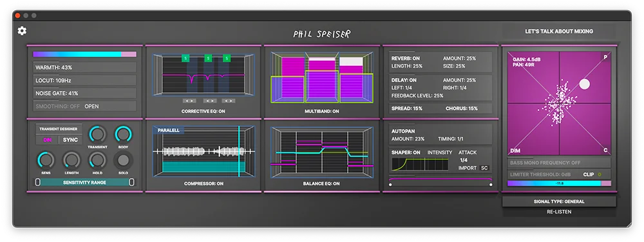Toggle SHAPER: ON
This screenshot has height=242, width=644.
point(406,153)
